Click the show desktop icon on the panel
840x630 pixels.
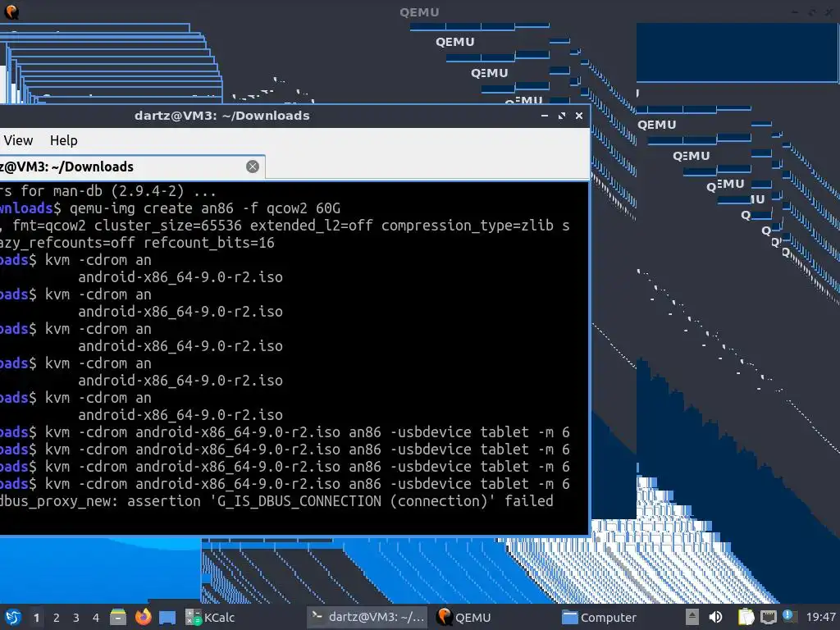[x=167, y=618]
